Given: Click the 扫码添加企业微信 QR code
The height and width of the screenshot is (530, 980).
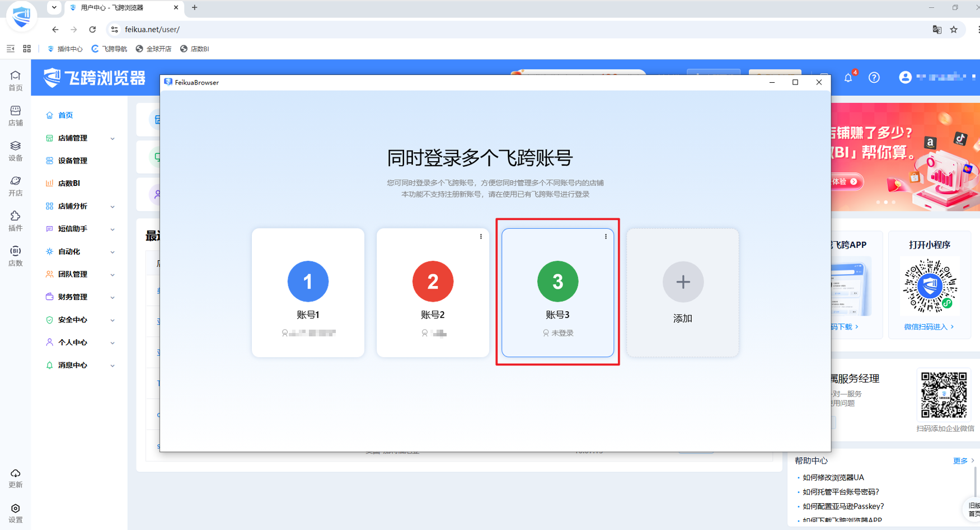Looking at the screenshot, I should click(x=944, y=395).
